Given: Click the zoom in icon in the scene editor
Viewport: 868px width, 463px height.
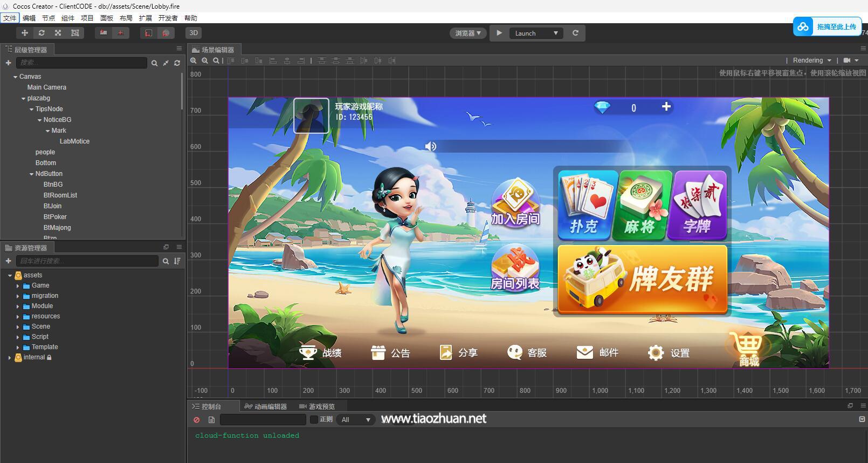Looking at the screenshot, I should pos(193,61).
